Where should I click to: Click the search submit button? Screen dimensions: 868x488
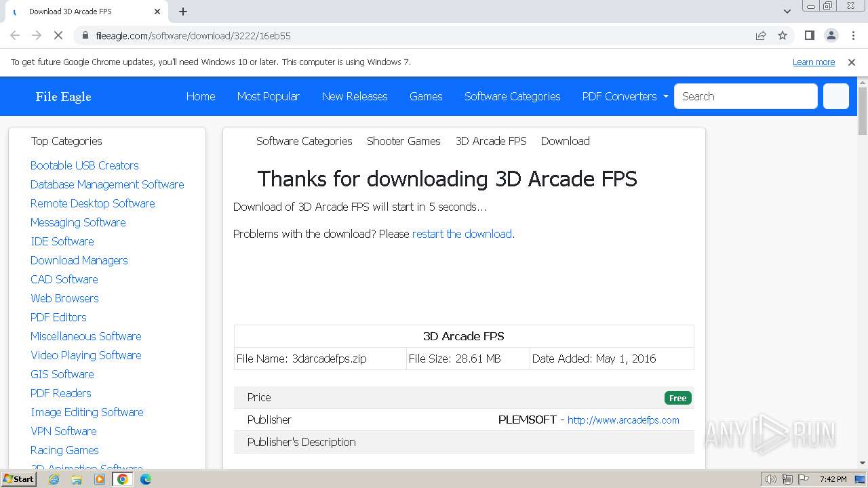coord(836,96)
